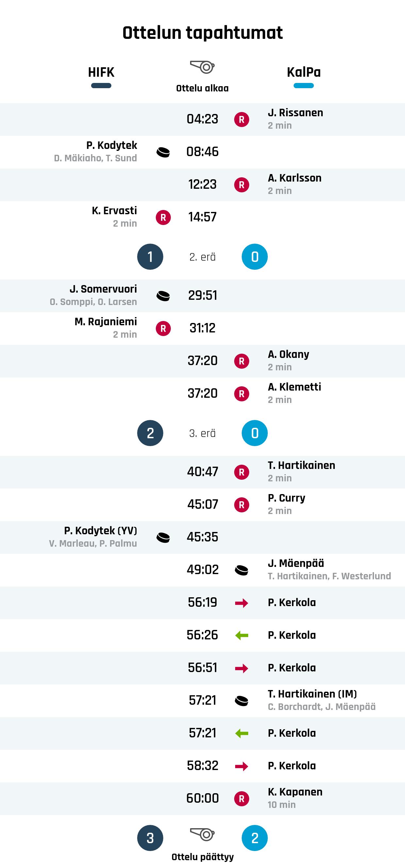Select goal scorer J. Somervuori
The height and width of the screenshot is (868, 405).
point(103,289)
